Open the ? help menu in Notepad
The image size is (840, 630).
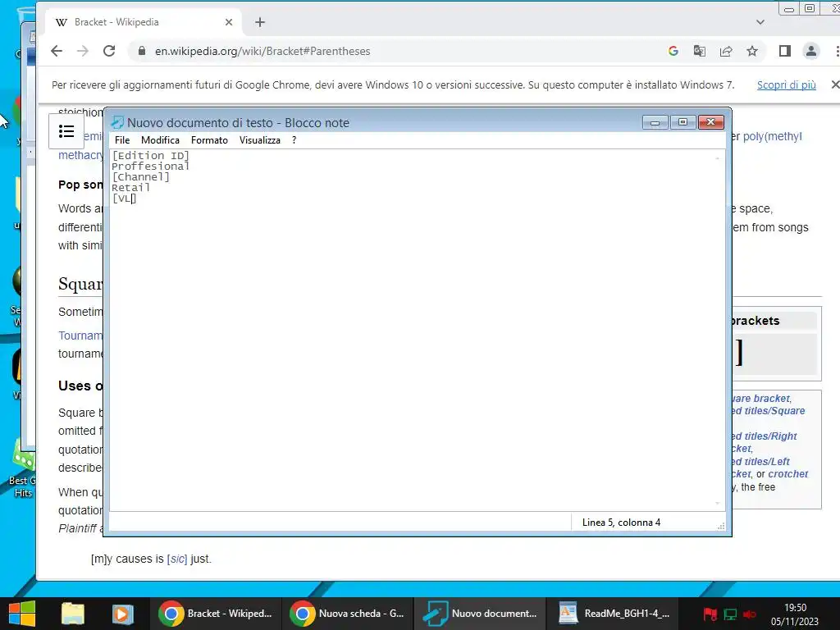(294, 139)
